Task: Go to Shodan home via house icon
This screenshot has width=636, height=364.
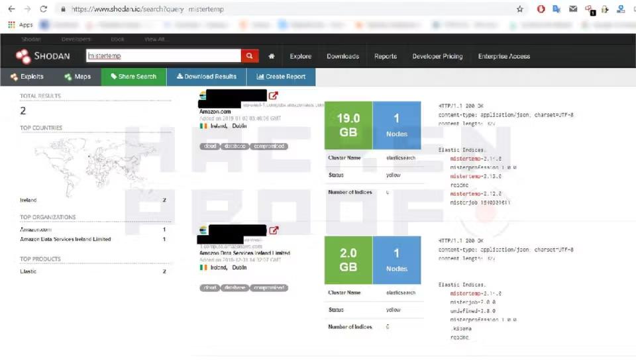Action: tap(272, 56)
